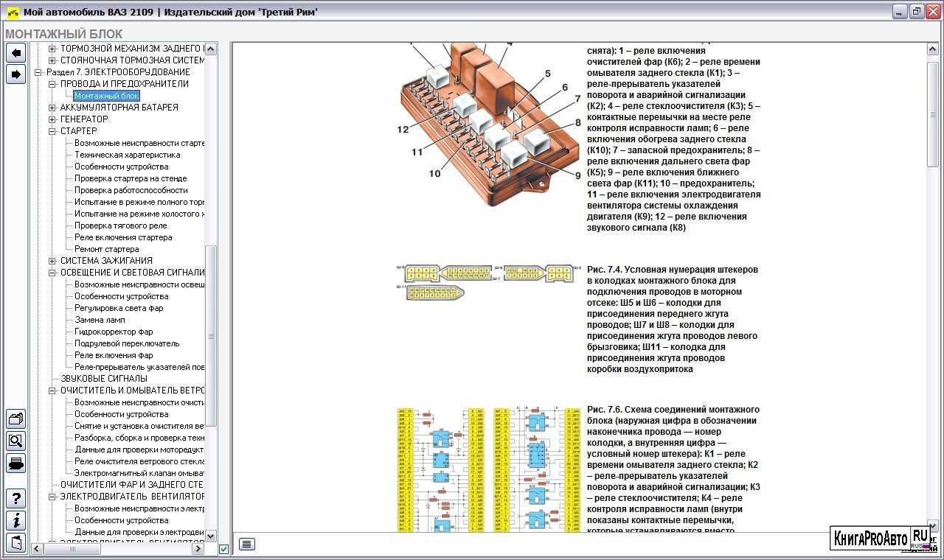Open Возможные неисправности освещения item

139,284
